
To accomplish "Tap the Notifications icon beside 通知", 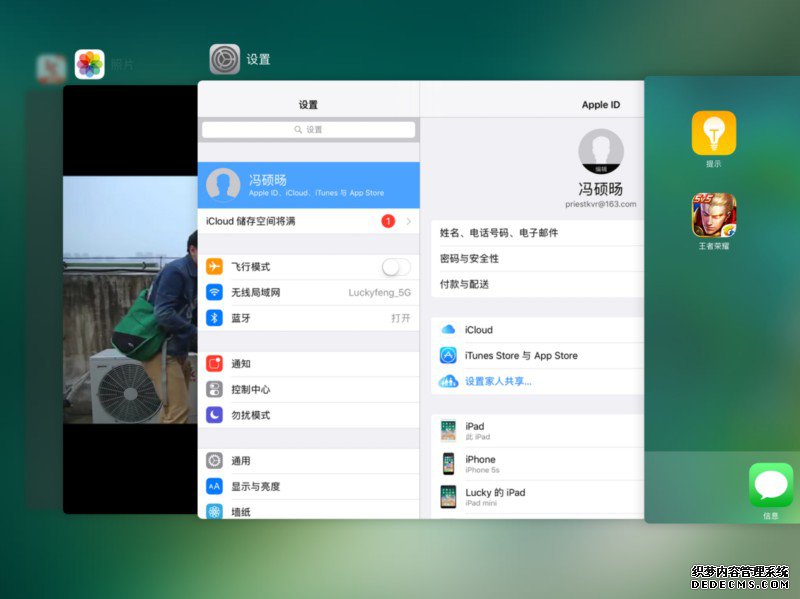I will click(x=214, y=364).
